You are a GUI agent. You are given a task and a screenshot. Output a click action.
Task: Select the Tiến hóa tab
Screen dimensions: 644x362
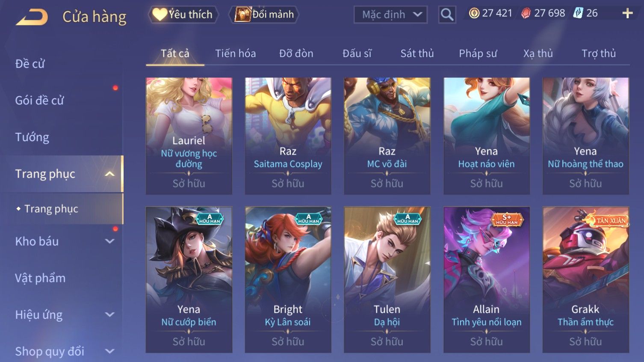(x=236, y=53)
